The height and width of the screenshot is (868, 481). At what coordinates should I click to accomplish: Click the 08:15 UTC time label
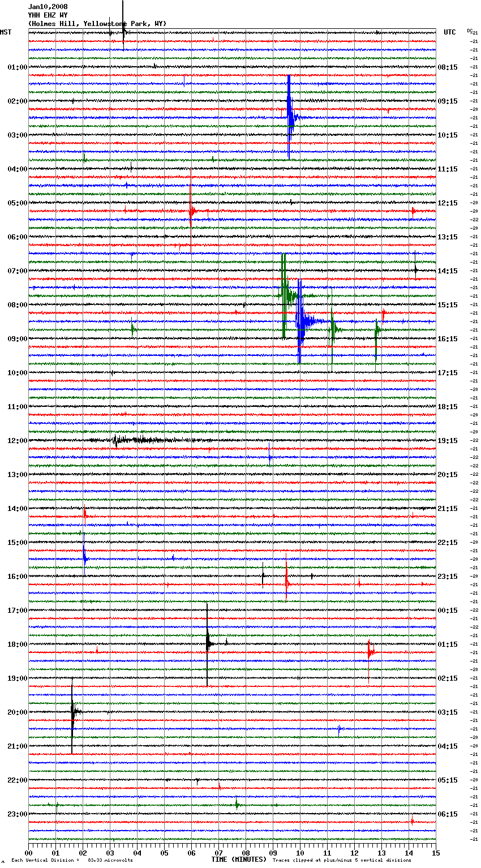pyautogui.click(x=448, y=67)
